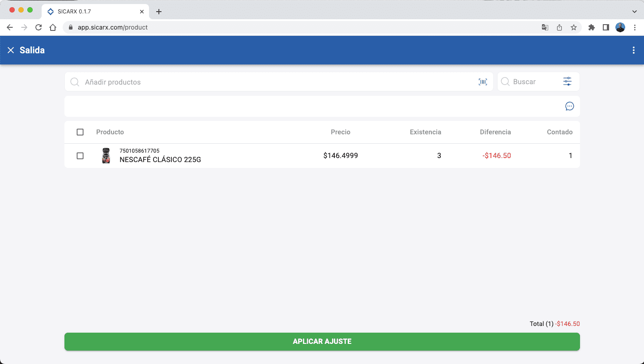Click the Google Translate icon in the address bar
Image resolution: width=644 pixels, height=364 pixels.
(x=545, y=27)
